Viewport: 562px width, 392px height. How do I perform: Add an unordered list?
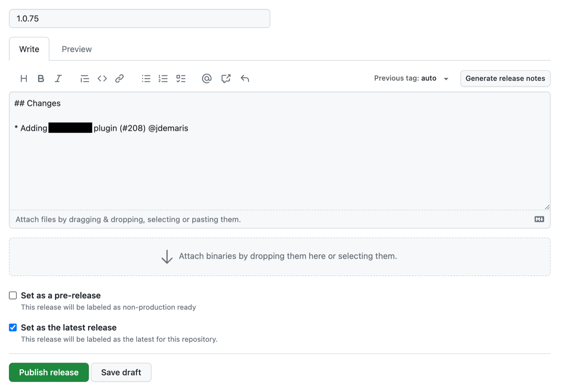pyautogui.click(x=146, y=78)
